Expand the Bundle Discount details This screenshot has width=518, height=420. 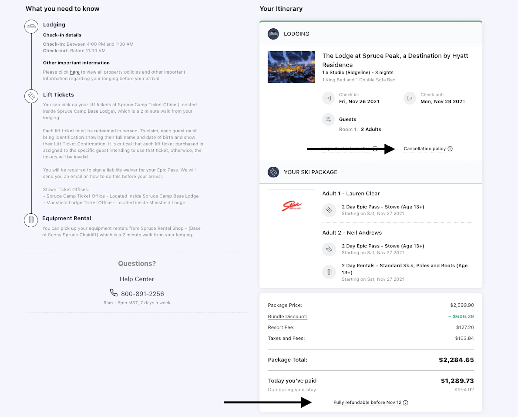pos(287,316)
